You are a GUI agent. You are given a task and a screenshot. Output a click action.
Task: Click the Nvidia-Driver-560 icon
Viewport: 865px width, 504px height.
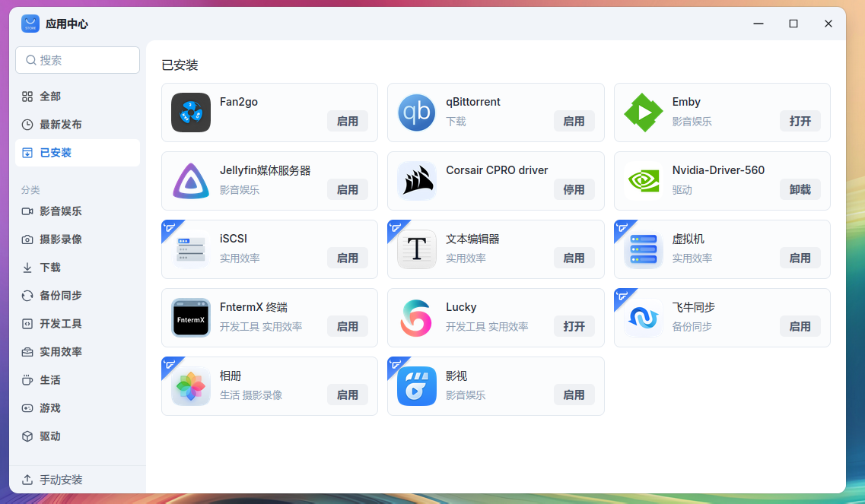[643, 180]
